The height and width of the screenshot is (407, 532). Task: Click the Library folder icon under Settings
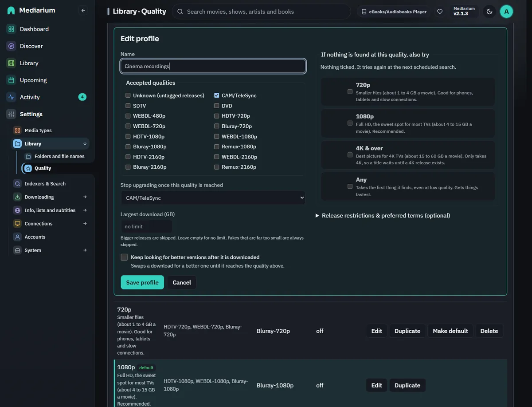[x=17, y=144]
